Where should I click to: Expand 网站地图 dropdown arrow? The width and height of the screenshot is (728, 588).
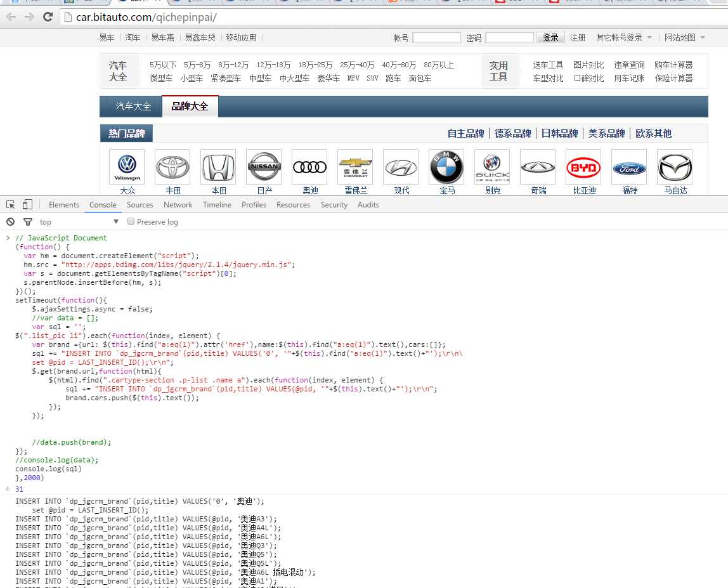pyautogui.click(x=703, y=37)
